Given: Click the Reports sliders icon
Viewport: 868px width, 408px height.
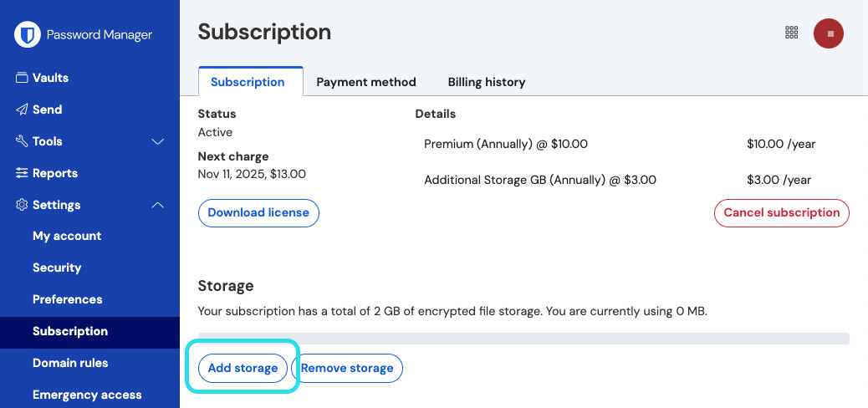Looking at the screenshot, I should click(23, 173).
